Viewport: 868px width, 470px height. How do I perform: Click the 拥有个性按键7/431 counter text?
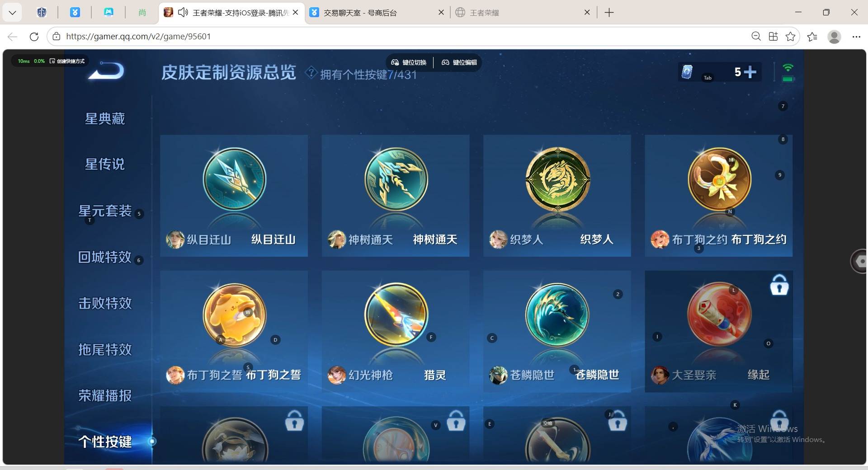[368, 75]
